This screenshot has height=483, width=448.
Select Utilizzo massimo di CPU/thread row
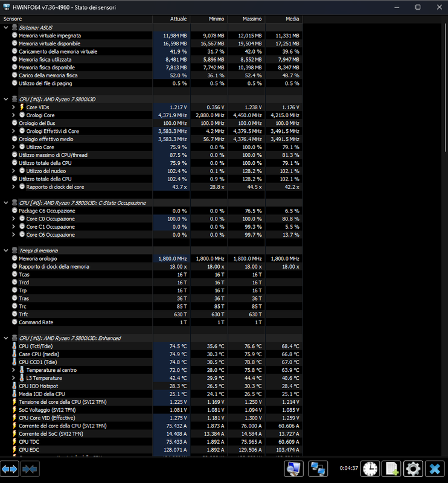pos(151,155)
